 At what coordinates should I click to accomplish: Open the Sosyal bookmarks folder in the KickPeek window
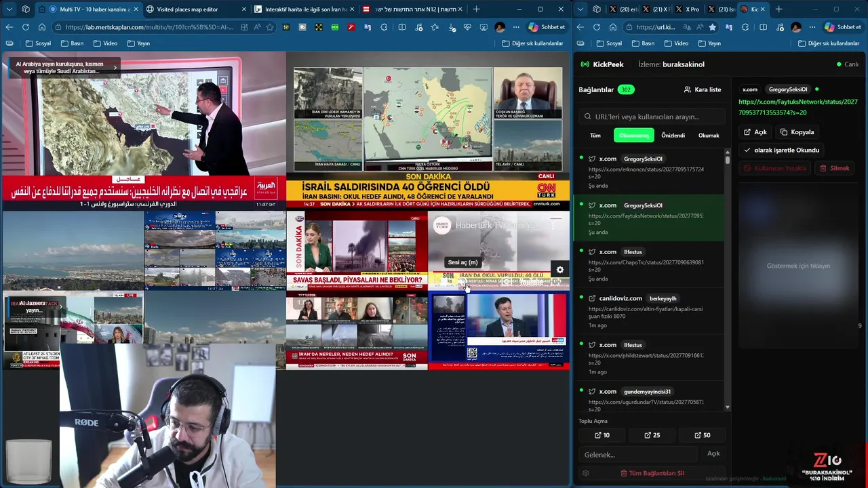pyautogui.click(x=609, y=43)
